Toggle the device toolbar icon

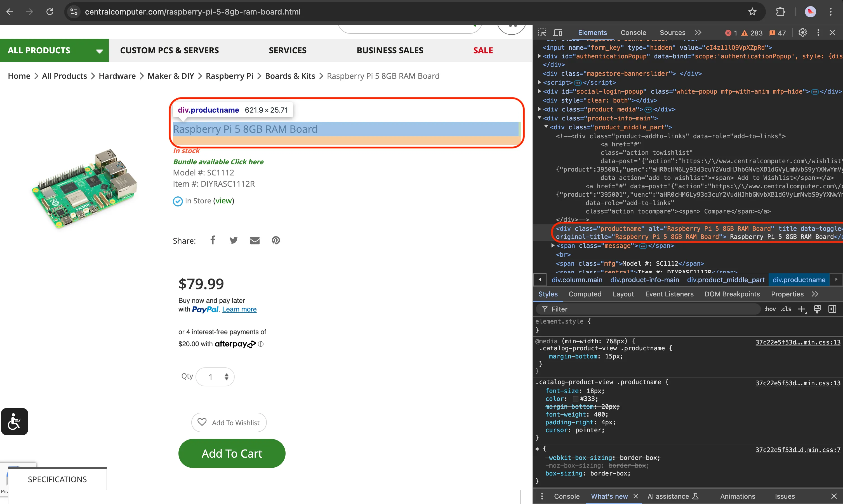[x=558, y=33]
